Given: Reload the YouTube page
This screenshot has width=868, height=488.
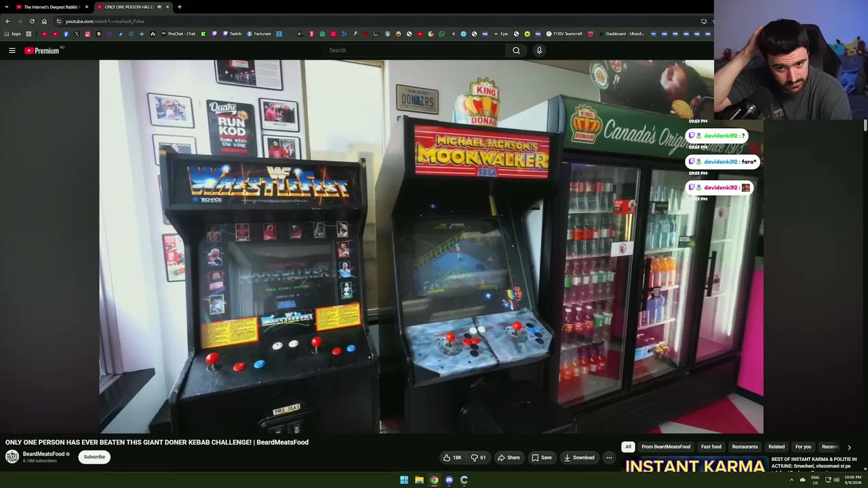Looking at the screenshot, I should [x=32, y=21].
